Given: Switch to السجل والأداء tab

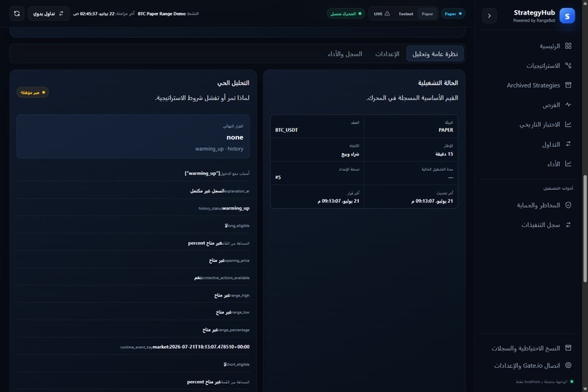Looking at the screenshot, I should tap(345, 53).
